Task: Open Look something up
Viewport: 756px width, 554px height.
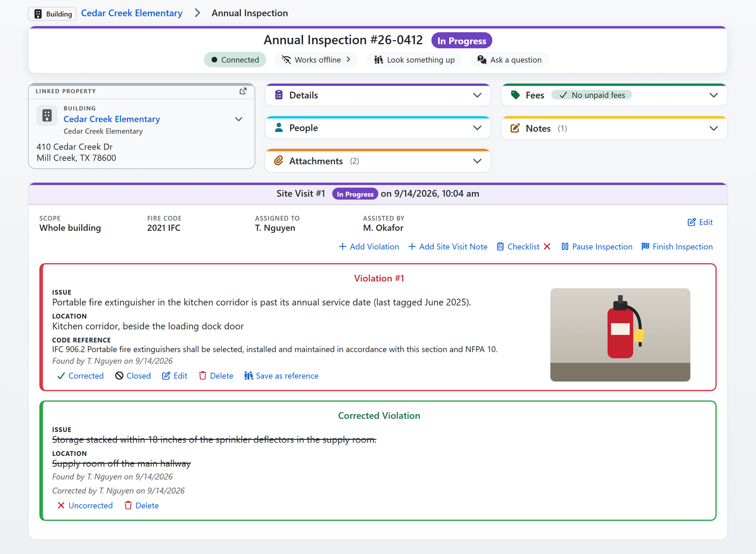Action: (x=414, y=60)
